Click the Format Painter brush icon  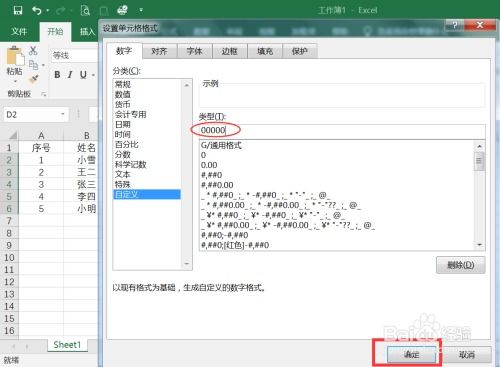pyautogui.click(x=33, y=79)
